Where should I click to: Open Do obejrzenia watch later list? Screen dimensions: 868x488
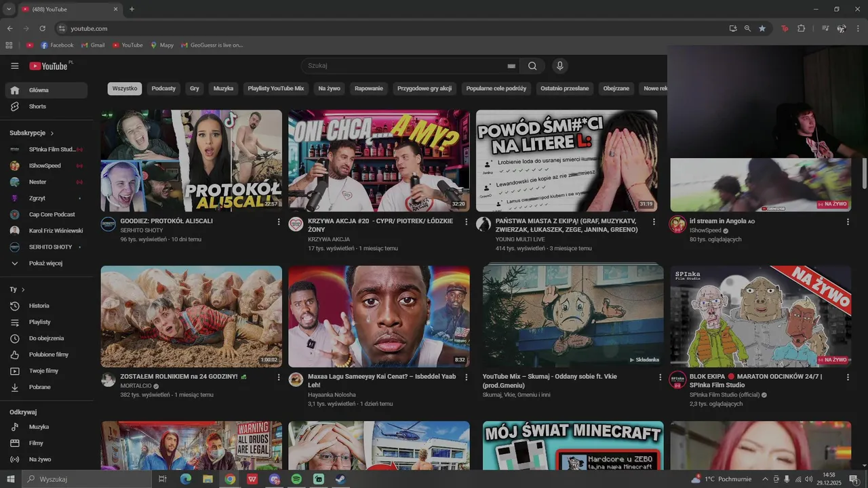46,338
